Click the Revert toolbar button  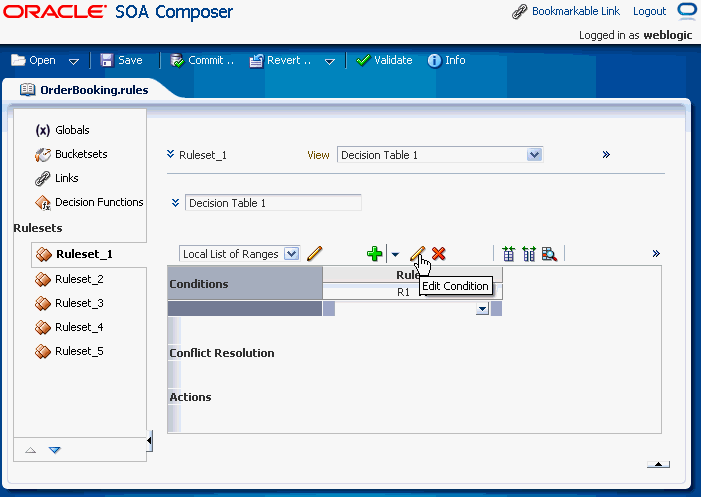point(280,60)
